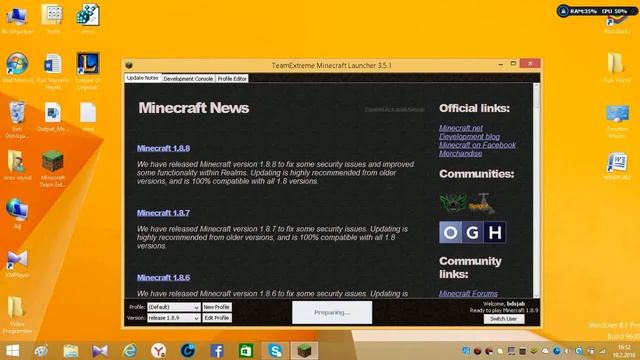This screenshot has width=640, height=360.
Task: Switch to the Development Console tab
Action: pos(188,79)
